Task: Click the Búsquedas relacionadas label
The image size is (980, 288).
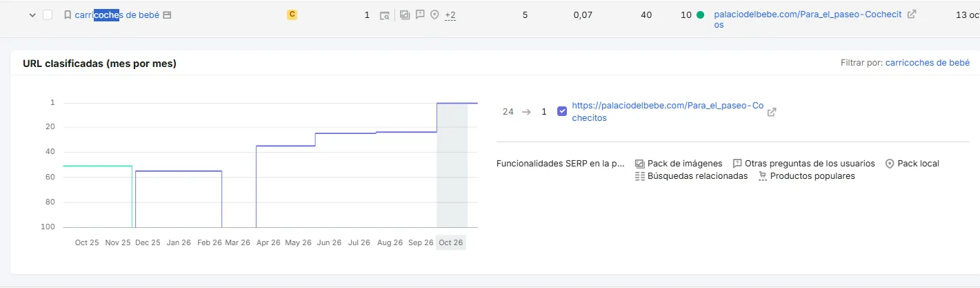Action: click(697, 176)
